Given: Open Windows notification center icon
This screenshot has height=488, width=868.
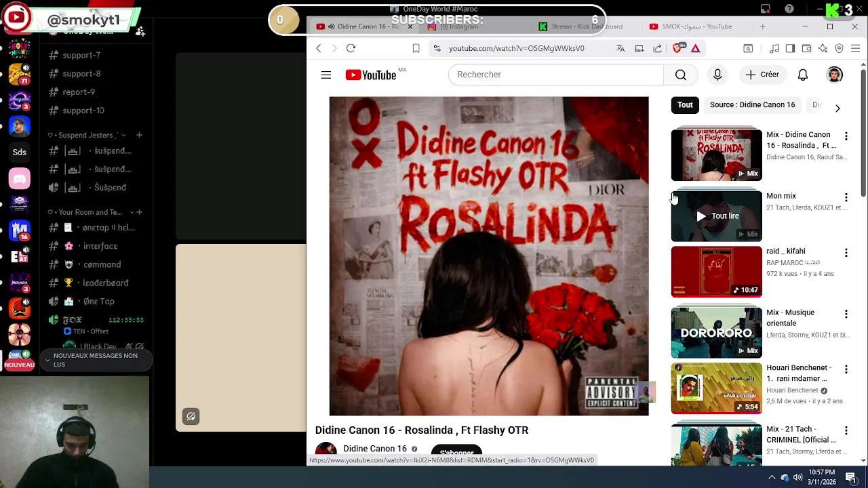Looking at the screenshot, I should pos(852,477).
